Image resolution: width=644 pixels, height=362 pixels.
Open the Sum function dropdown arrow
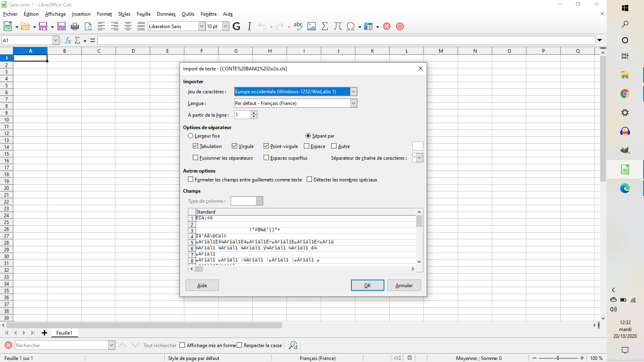85,41
